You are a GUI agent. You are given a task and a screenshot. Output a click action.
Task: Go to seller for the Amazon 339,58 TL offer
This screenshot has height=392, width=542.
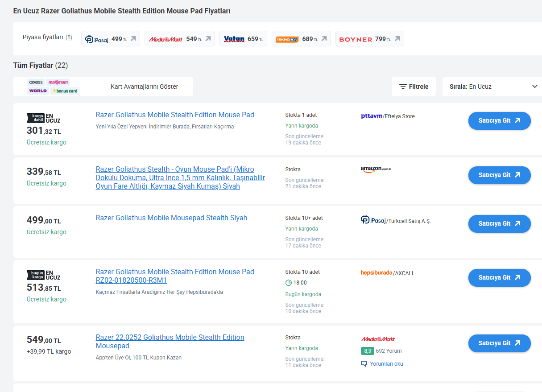[x=499, y=175]
